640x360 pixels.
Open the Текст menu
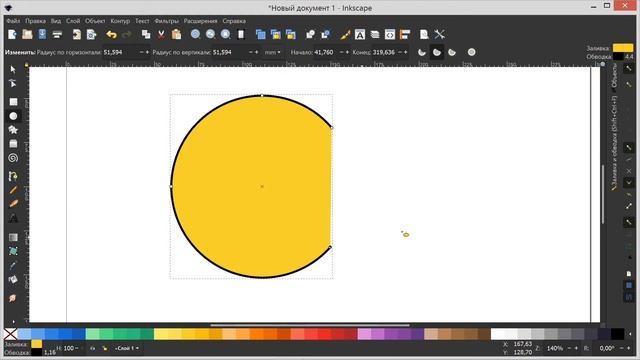(x=142, y=21)
